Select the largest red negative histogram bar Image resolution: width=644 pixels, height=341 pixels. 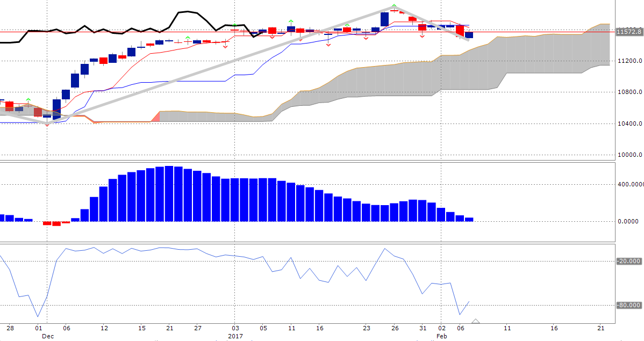[x=56, y=223]
